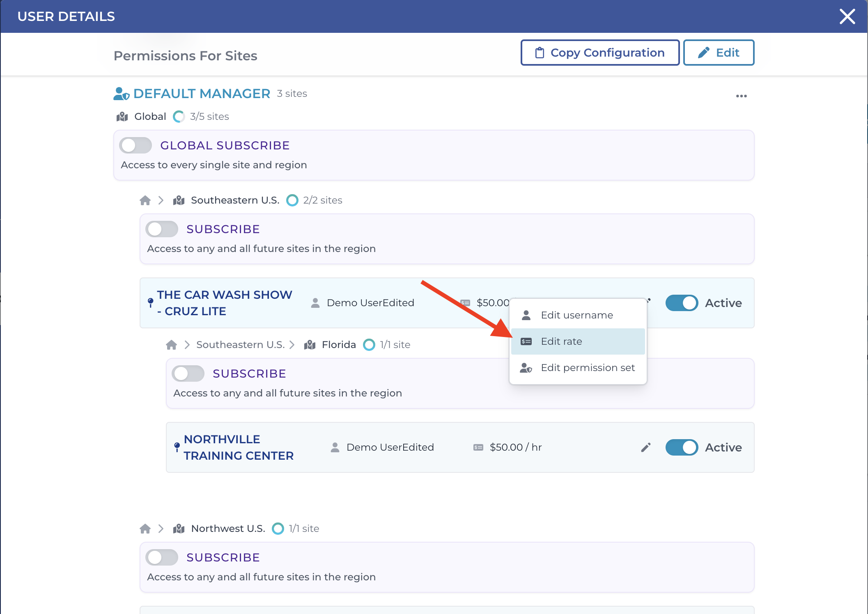Click chevron after Southeastern U.S. in Florida breadcrumb
The image size is (868, 614).
tap(292, 345)
